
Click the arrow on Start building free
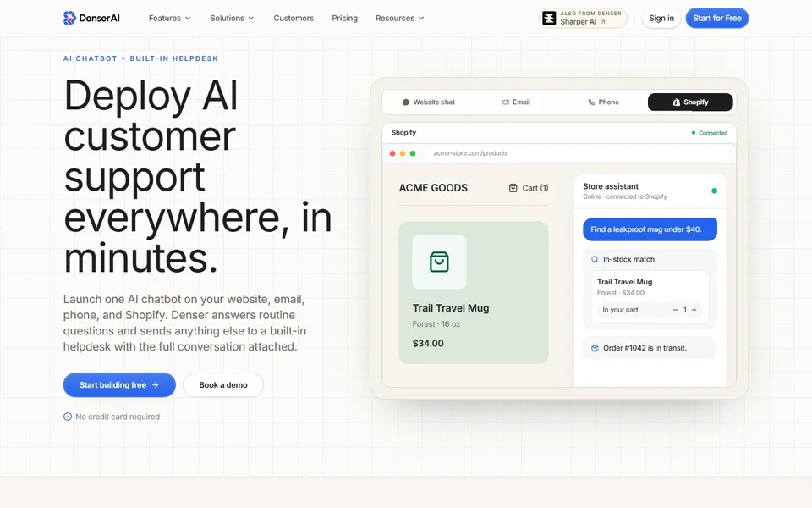click(155, 384)
